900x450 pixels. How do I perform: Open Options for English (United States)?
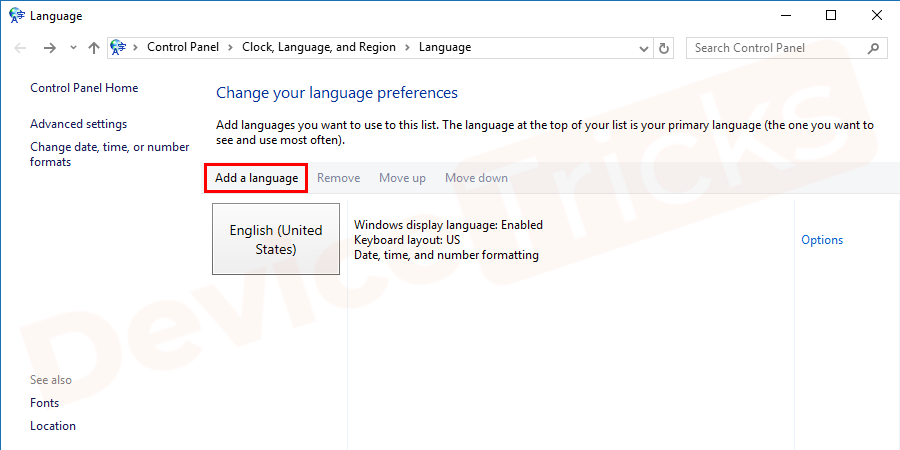[x=822, y=240]
